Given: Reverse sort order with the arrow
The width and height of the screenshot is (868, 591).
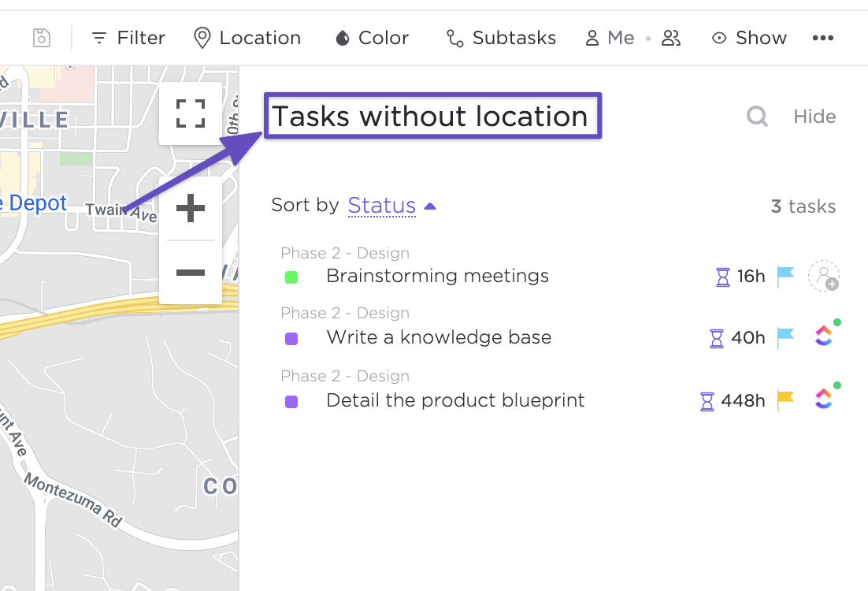Looking at the screenshot, I should pos(430,206).
